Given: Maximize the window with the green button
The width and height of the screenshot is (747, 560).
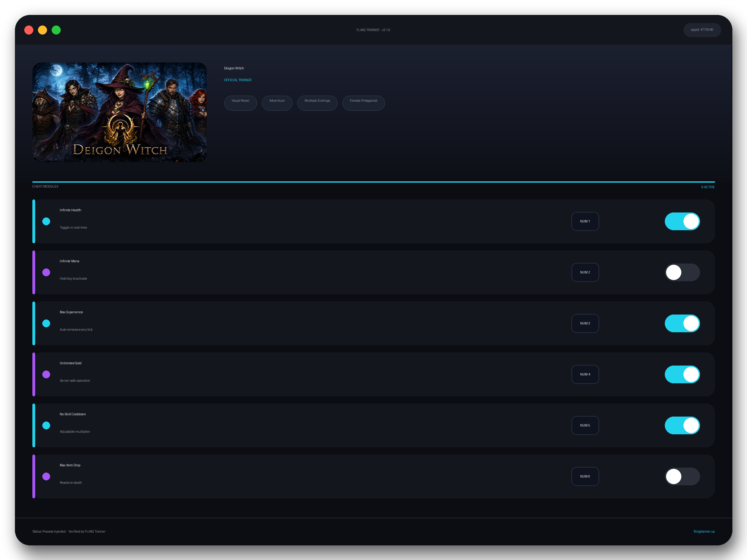Looking at the screenshot, I should point(56,30).
